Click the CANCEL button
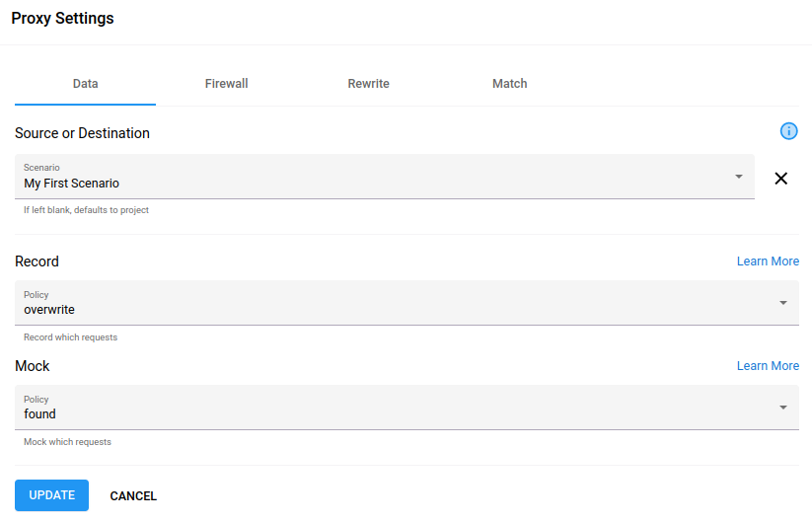The height and width of the screenshot is (522, 812). pos(133,496)
